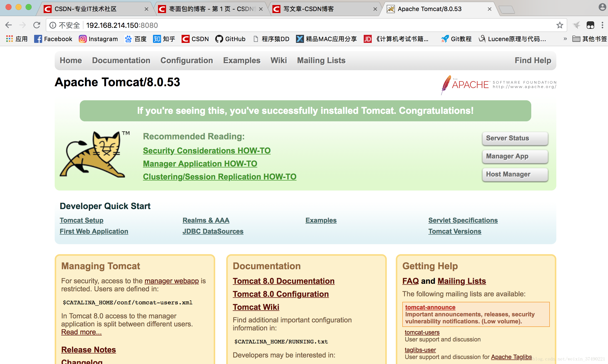Open Wiki in Tomcat nav bar
This screenshot has width=608, height=364.
point(279,60)
